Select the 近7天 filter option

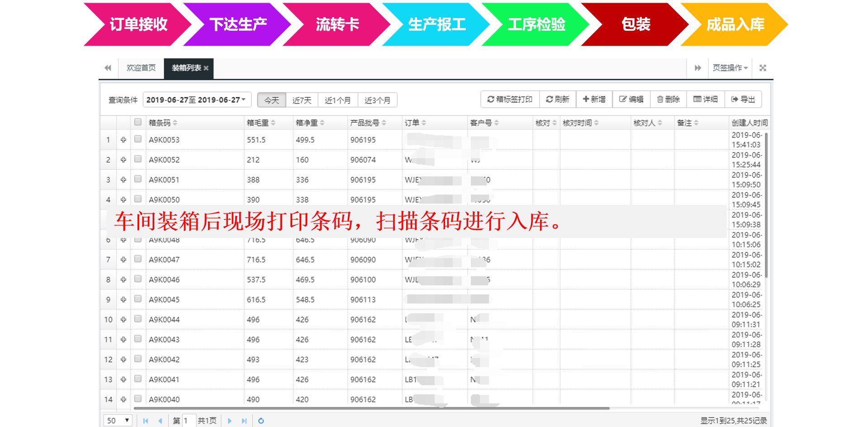pyautogui.click(x=302, y=100)
